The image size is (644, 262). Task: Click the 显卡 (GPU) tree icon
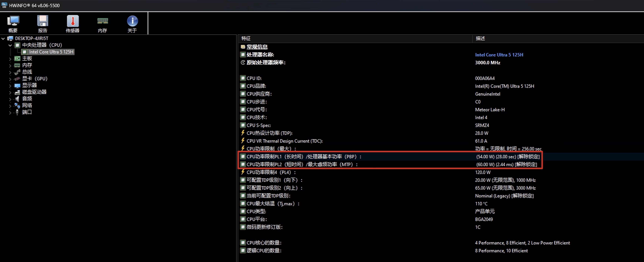coord(17,79)
